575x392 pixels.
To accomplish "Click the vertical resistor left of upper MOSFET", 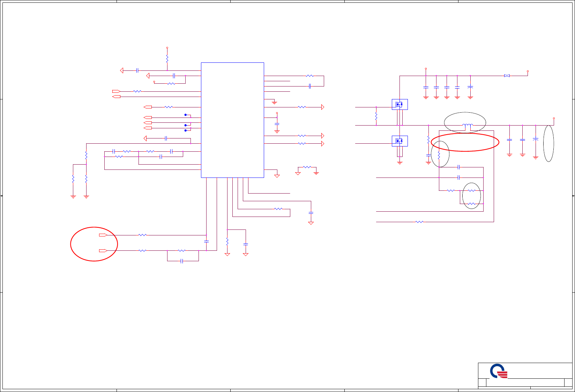I will pyautogui.click(x=376, y=116).
